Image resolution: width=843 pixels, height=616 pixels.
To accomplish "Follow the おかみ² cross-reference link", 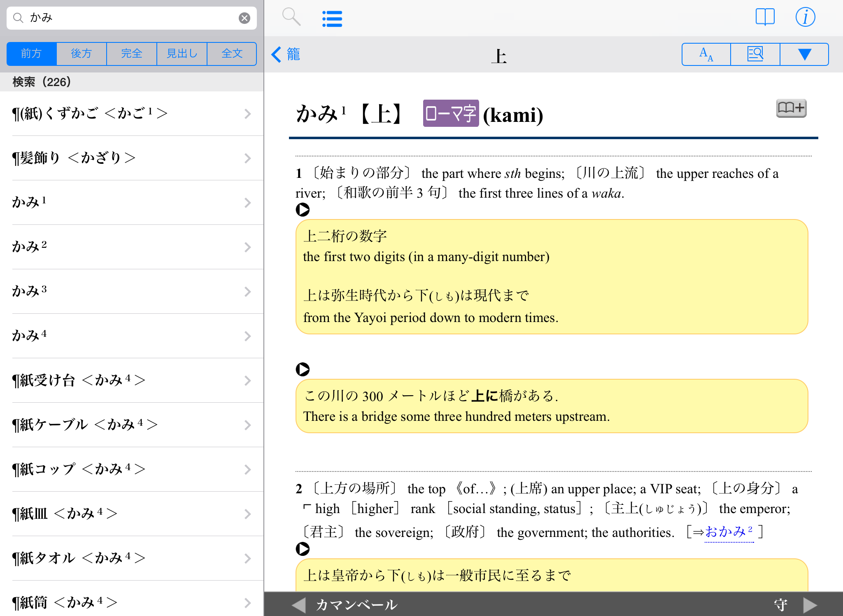I will point(729,532).
